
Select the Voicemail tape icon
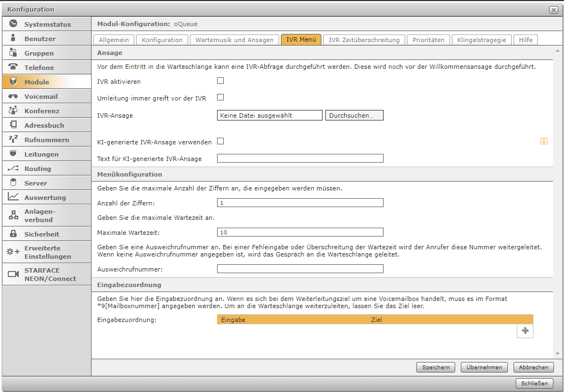click(x=13, y=96)
